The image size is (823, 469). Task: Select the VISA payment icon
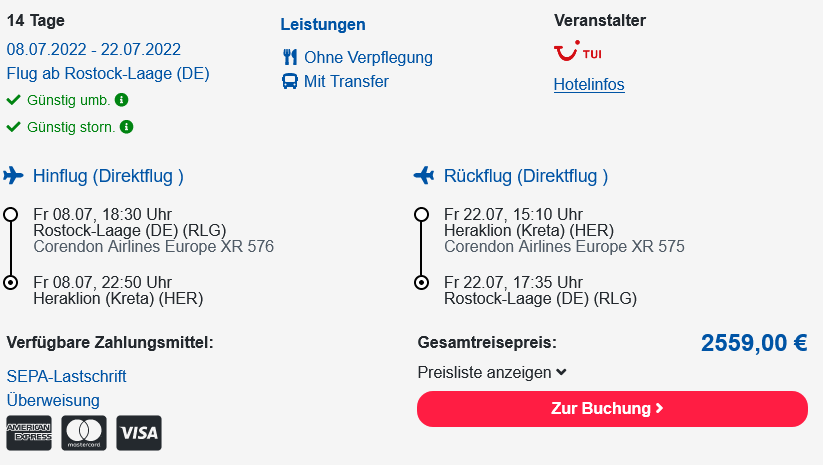click(x=139, y=433)
